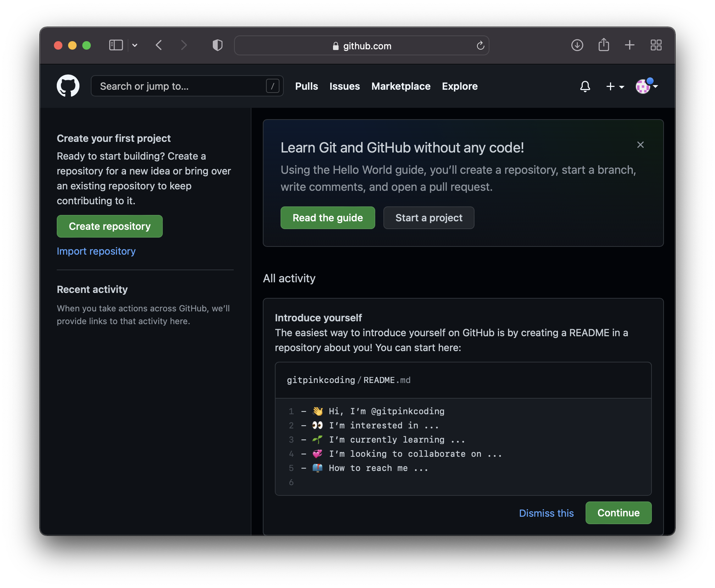Click the macOS minimize yellow button

click(72, 45)
